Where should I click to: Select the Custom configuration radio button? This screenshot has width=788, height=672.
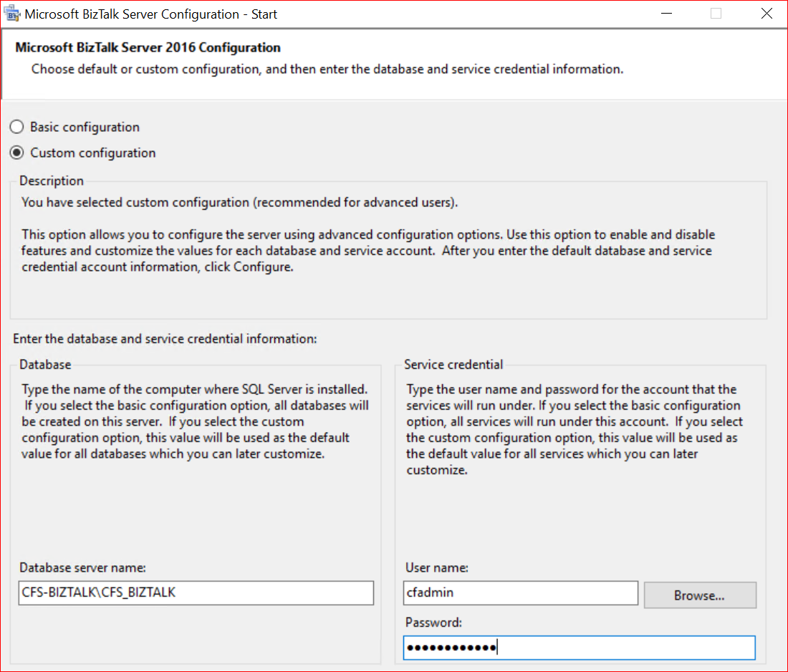pyautogui.click(x=16, y=153)
